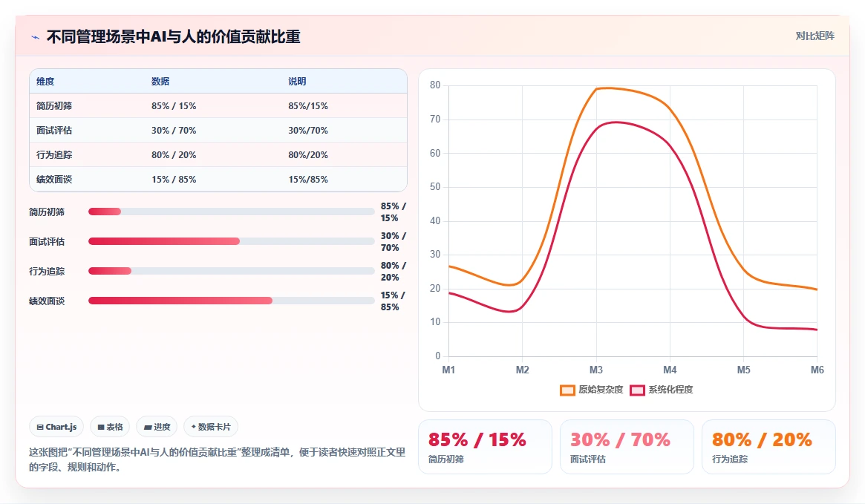Click the 15% / 85% progress value label
Image resolution: width=865 pixels, height=504 pixels.
pos(393,301)
